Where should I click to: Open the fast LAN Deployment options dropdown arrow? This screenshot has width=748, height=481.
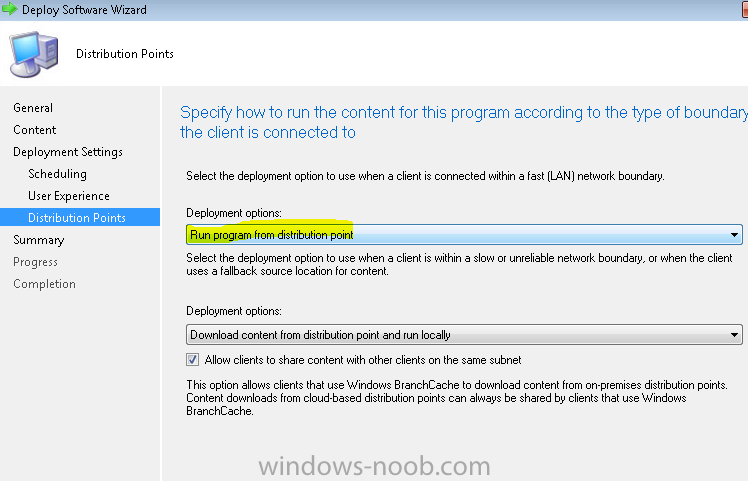point(734,235)
